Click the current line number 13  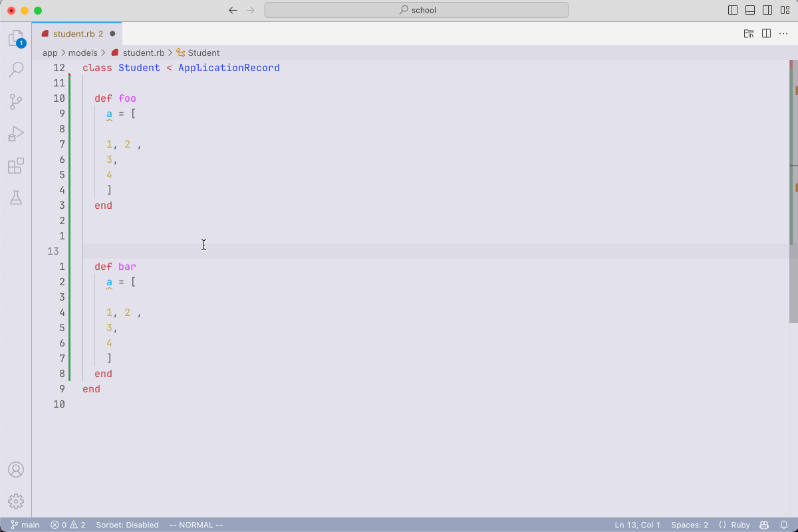pos(53,251)
